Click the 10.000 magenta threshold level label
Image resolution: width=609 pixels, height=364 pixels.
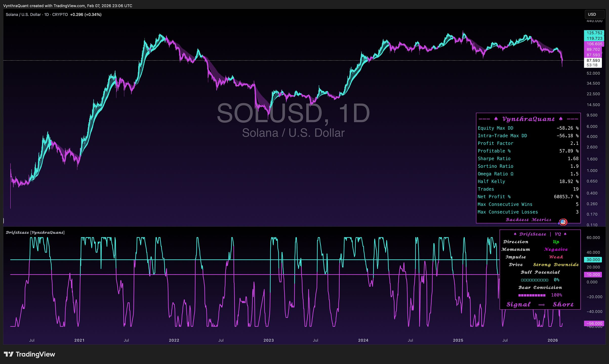tap(593, 275)
